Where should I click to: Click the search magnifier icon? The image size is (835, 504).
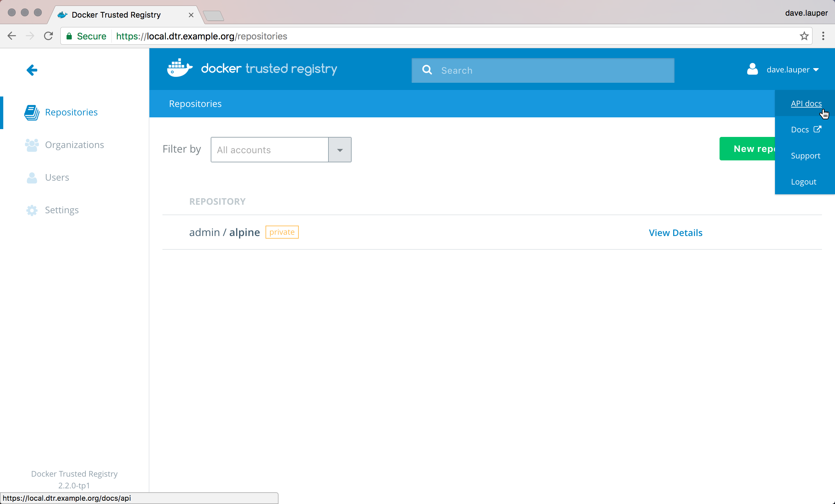(x=427, y=70)
